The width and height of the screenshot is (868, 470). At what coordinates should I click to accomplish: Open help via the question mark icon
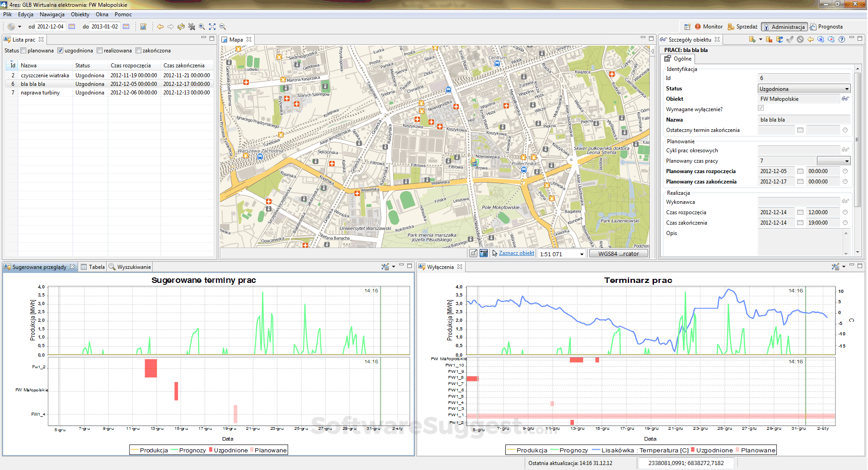842,40
